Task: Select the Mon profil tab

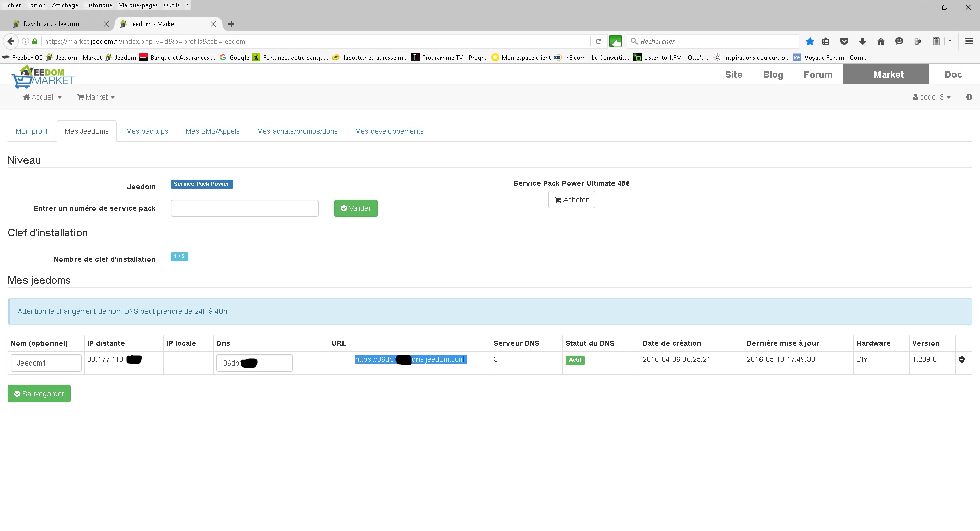Action: tap(32, 131)
